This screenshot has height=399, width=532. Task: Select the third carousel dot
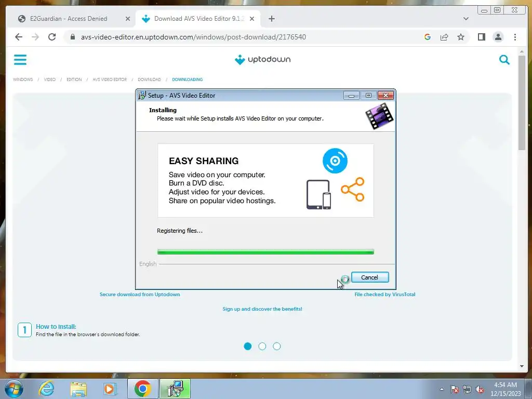[x=277, y=346]
